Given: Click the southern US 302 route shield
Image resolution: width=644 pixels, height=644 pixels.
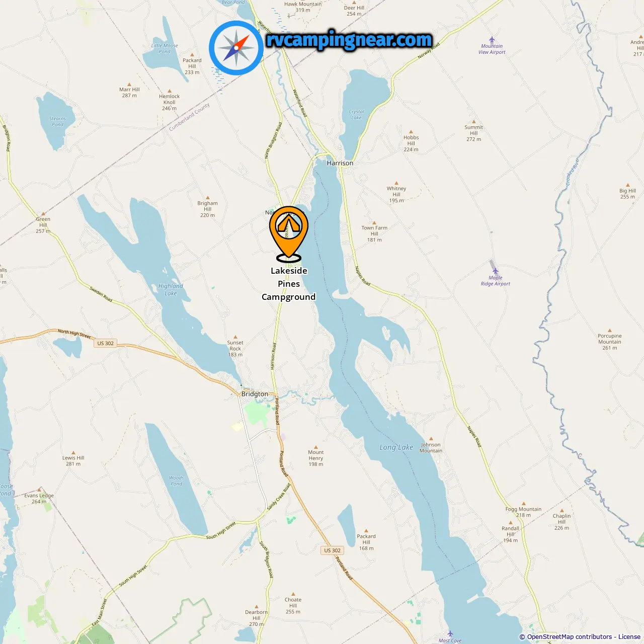Looking at the screenshot, I should tap(333, 550).
